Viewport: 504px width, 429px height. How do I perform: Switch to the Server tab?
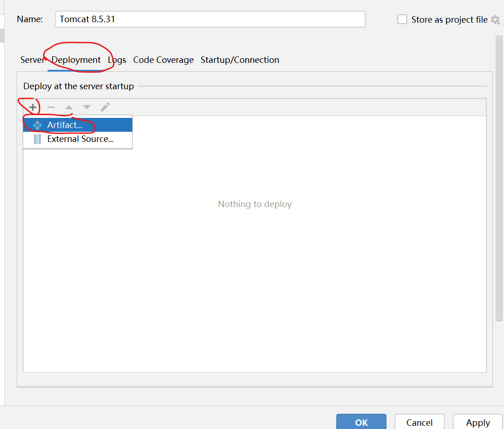pyautogui.click(x=31, y=60)
